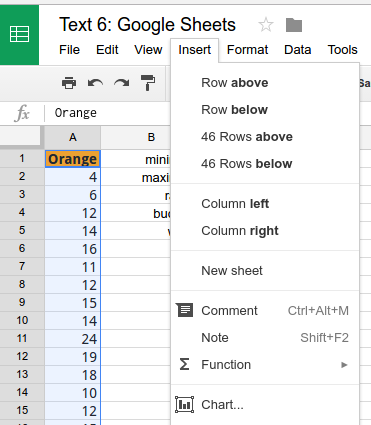The width and height of the screenshot is (371, 425).
Task: Insert 46 Rows below
Action: pyautogui.click(x=265, y=164)
